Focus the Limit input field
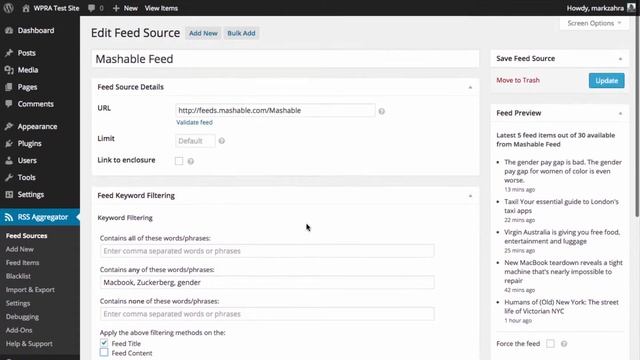Image resolution: width=640 pixels, height=360 pixels. (195, 141)
